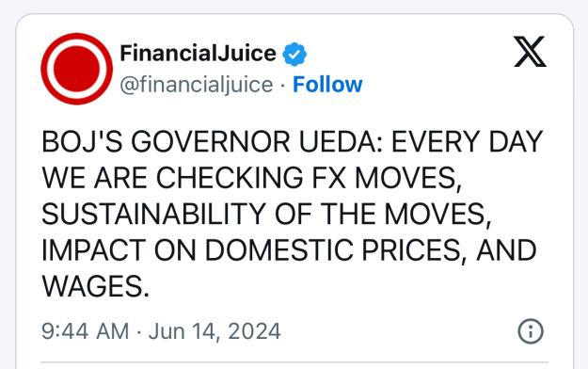
Task: Open the X logo in the card corner
Action: click(530, 52)
